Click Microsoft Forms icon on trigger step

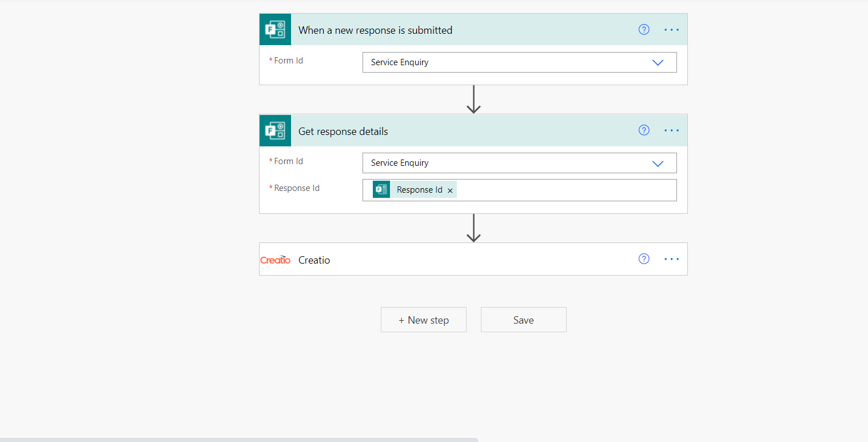coord(275,30)
